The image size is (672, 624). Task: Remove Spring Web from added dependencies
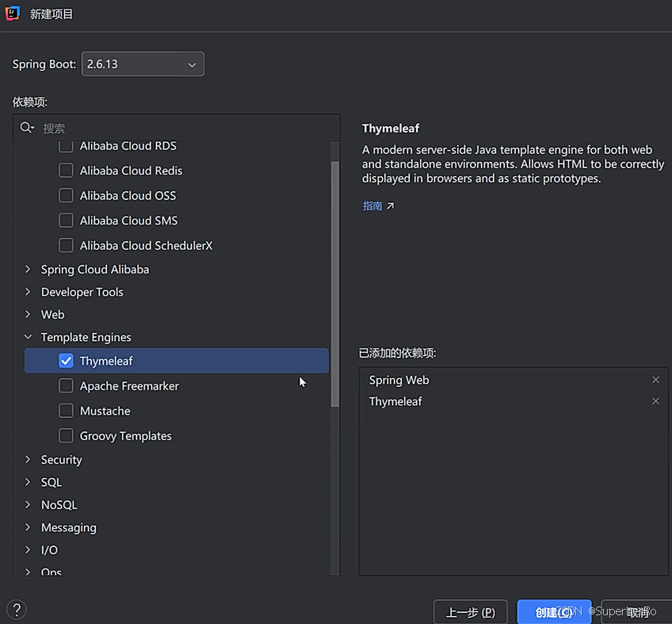point(655,380)
